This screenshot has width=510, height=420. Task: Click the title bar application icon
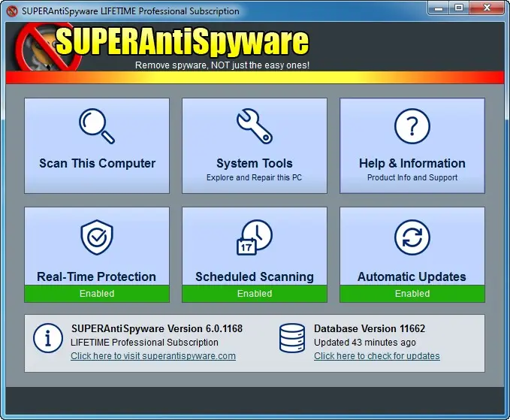pos(12,11)
